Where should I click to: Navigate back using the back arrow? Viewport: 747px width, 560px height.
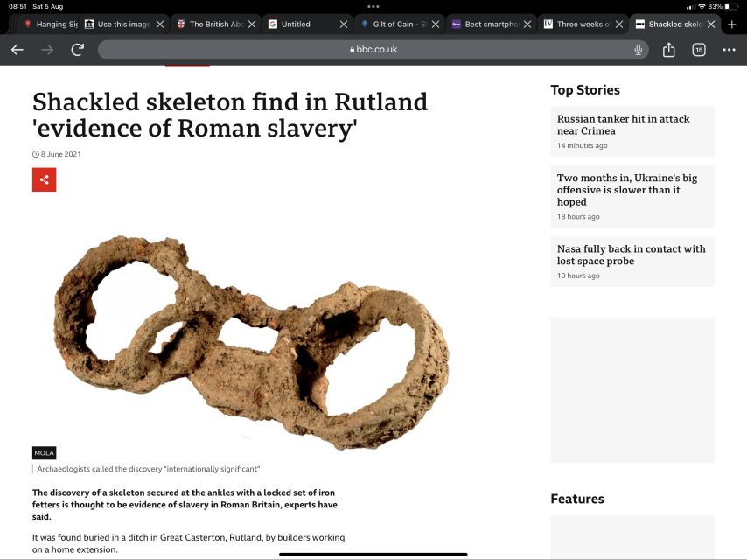17,51
